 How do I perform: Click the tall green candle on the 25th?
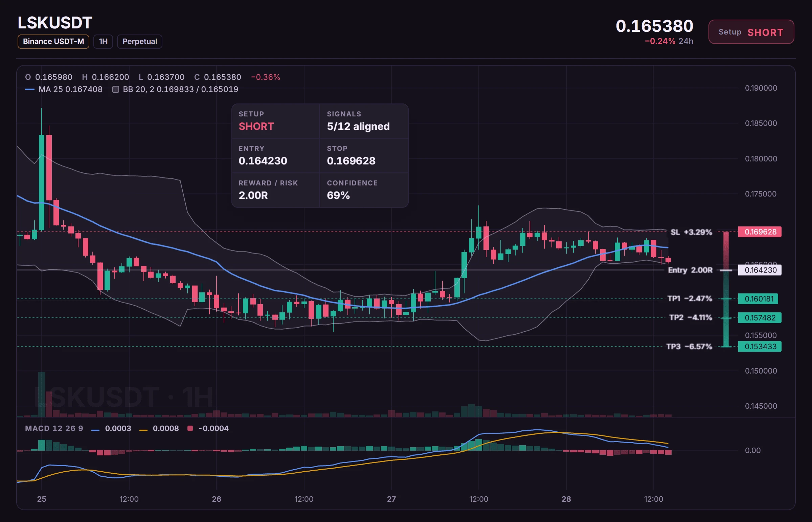coord(41,182)
